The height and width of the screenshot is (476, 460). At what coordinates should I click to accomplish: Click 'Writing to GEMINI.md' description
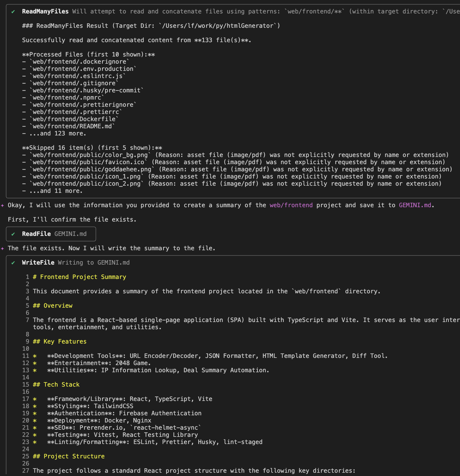click(94, 263)
